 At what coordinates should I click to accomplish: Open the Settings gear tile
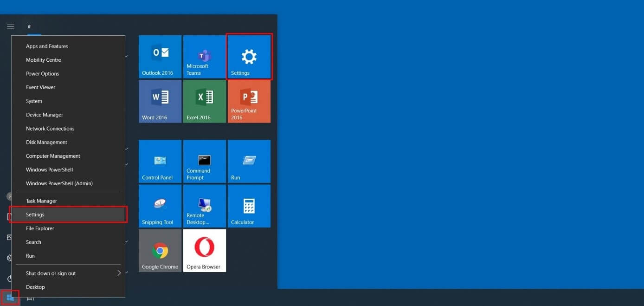249,56
